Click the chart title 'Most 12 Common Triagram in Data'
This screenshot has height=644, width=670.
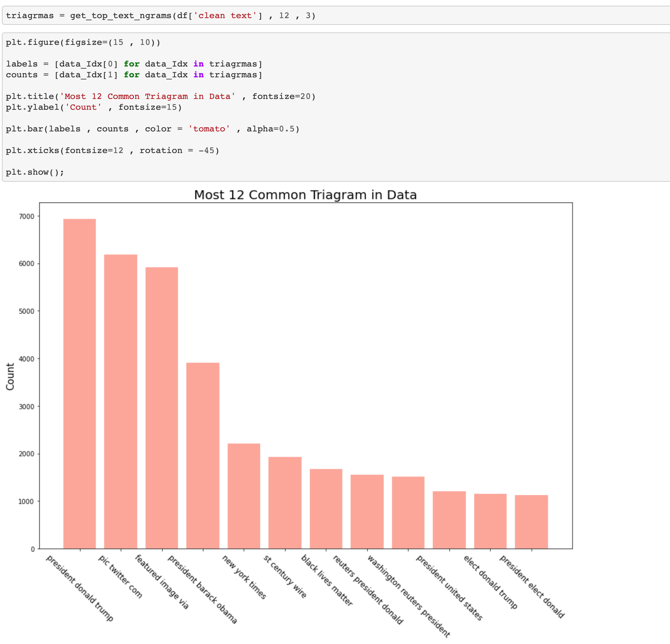305,195
